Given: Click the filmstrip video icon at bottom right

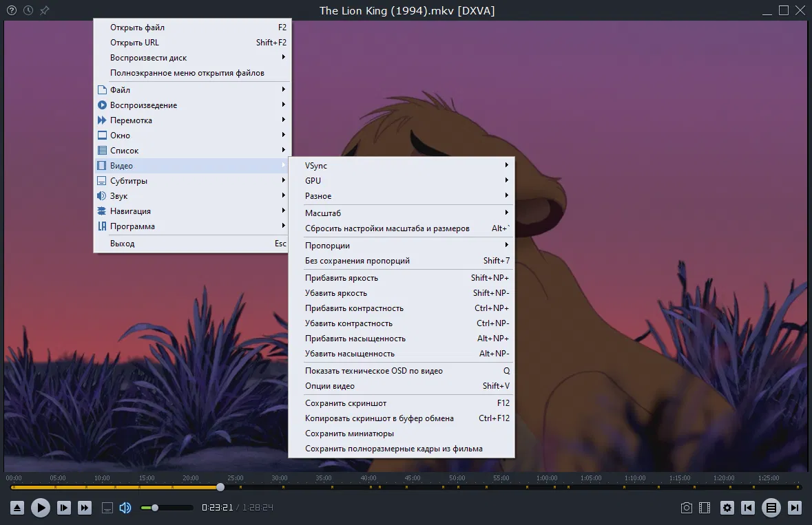Looking at the screenshot, I should point(705,508).
